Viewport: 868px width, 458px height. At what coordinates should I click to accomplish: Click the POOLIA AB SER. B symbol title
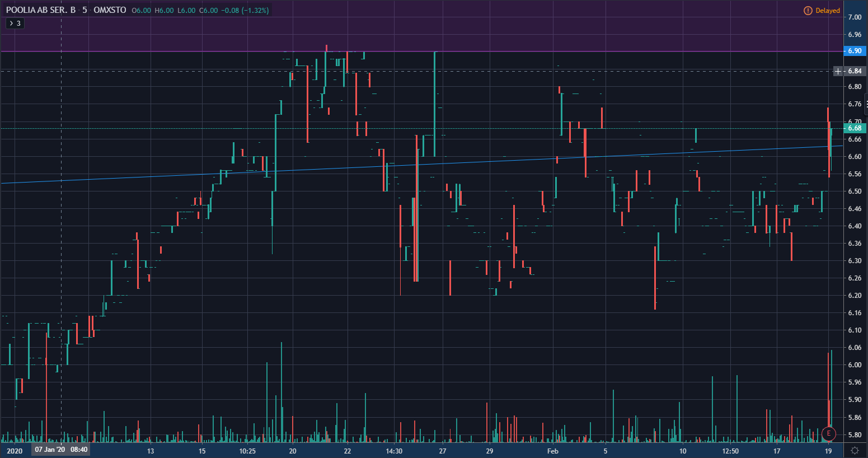[41, 10]
